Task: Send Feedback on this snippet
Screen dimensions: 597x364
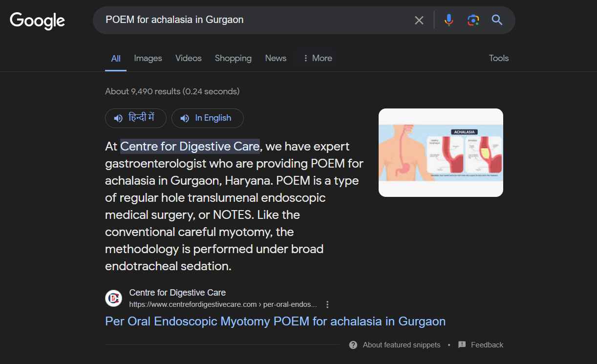Action: point(487,345)
